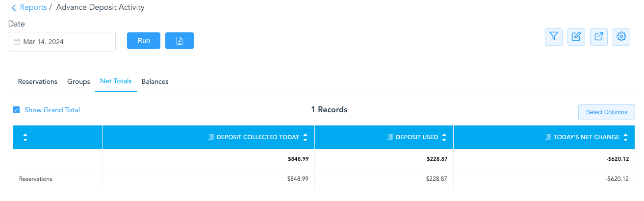Click calendar icon in date field
644x201 pixels.
tap(17, 42)
